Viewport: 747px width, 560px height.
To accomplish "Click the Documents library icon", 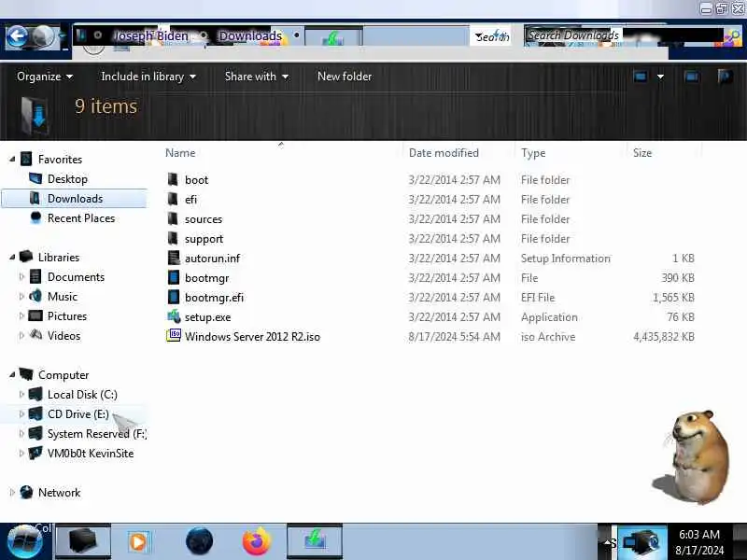I will 35,276.
